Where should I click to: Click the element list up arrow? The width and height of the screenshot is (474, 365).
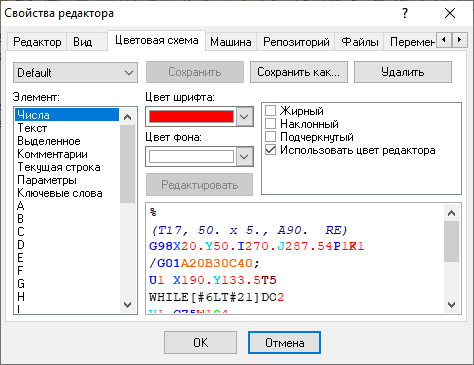click(x=127, y=117)
